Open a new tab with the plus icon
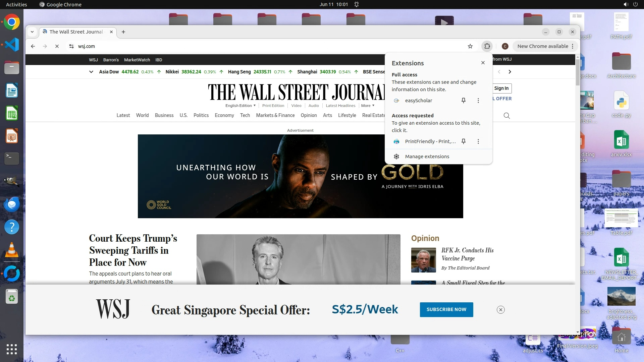This screenshot has width=644, height=362. [123, 32]
